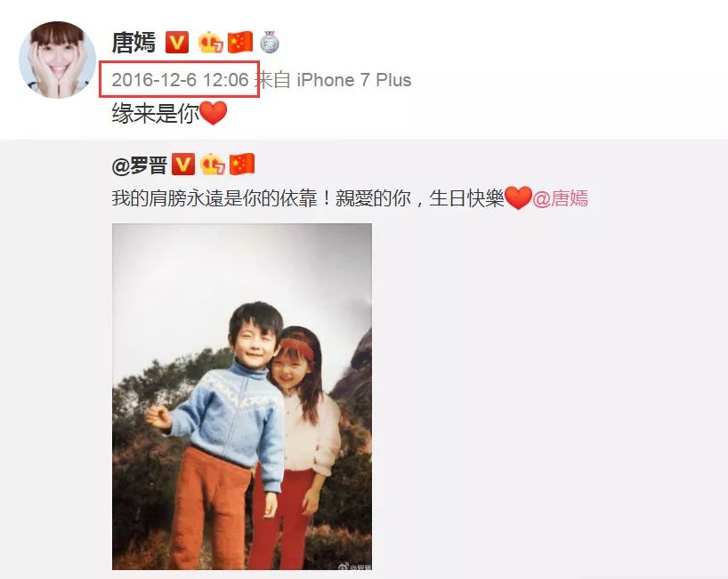728x579 pixels.
Task: Click the crown badge beside 罗晋
Action: tap(212, 165)
